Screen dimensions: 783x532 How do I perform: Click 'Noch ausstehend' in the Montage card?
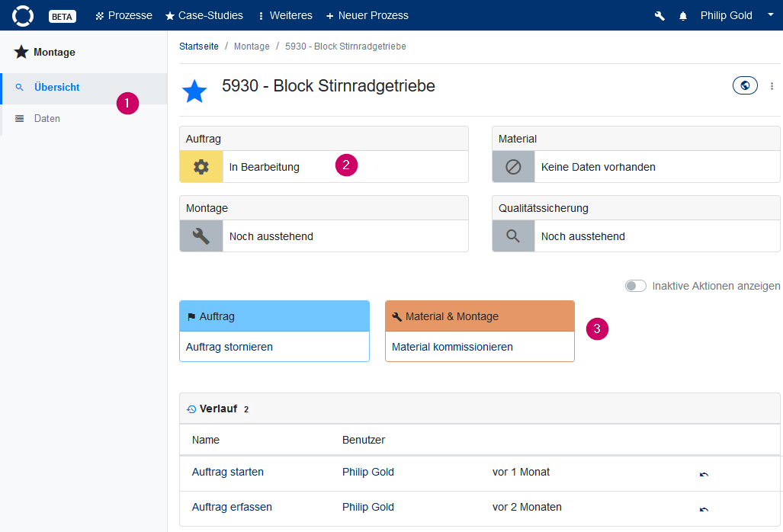(271, 236)
